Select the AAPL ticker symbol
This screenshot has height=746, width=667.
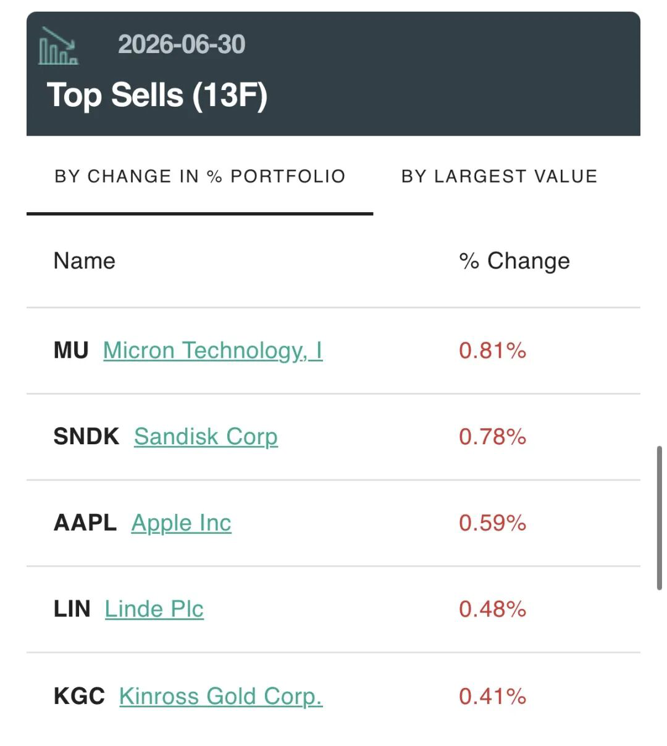pyautogui.click(x=85, y=523)
